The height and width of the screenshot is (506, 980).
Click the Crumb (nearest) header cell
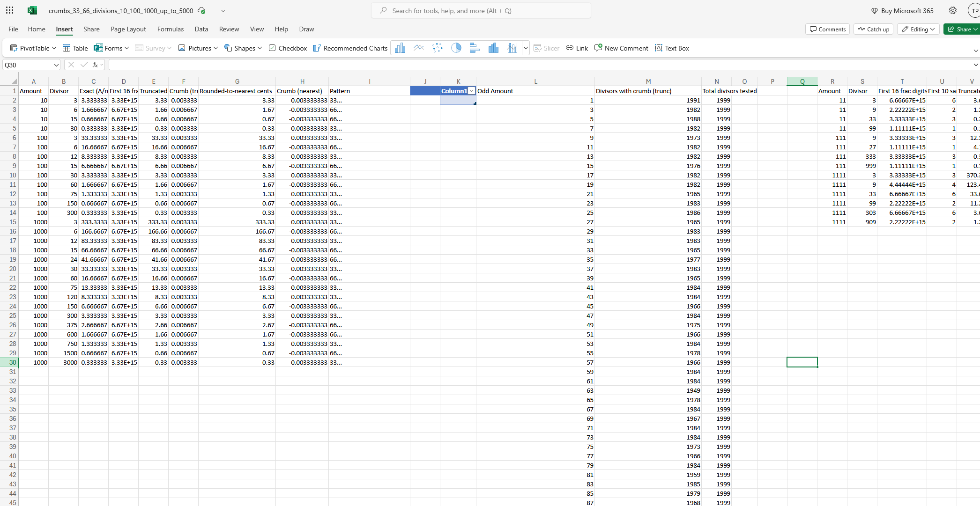tap(302, 91)
